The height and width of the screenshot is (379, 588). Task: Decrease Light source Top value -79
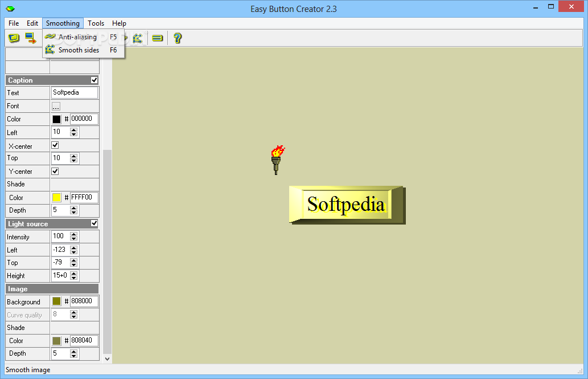click(74, 265)
